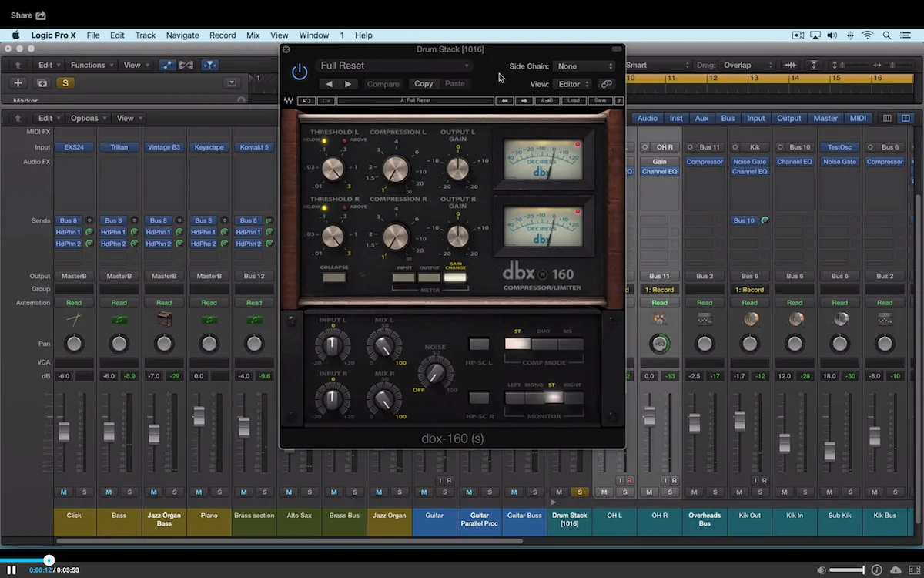This screenshot has height=578, width=924.
Task: Open the Full Reset preset dropdown
Action: 394,66
